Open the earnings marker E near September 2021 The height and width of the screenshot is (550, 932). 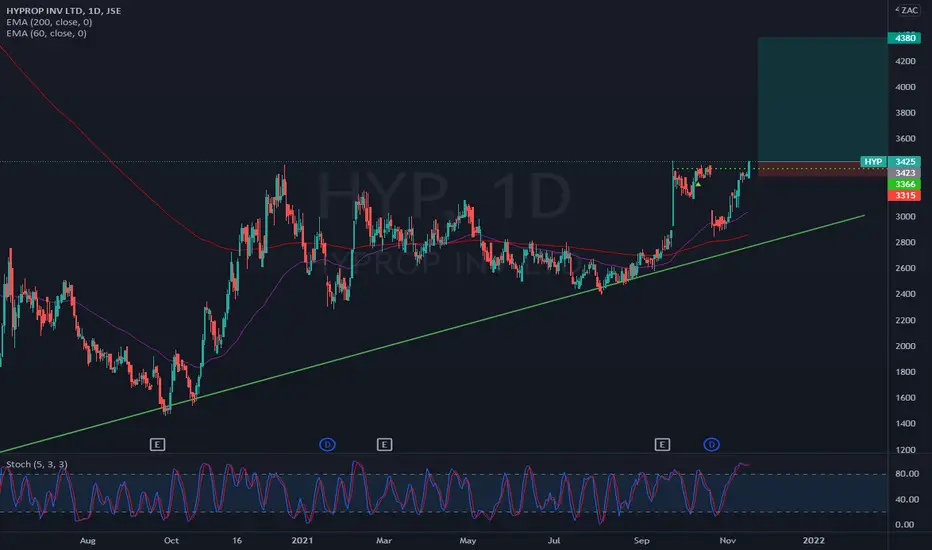pos(662,444)
